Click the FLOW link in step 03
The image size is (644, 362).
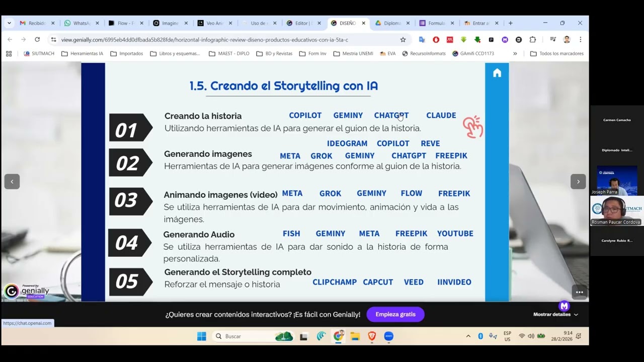412,193
